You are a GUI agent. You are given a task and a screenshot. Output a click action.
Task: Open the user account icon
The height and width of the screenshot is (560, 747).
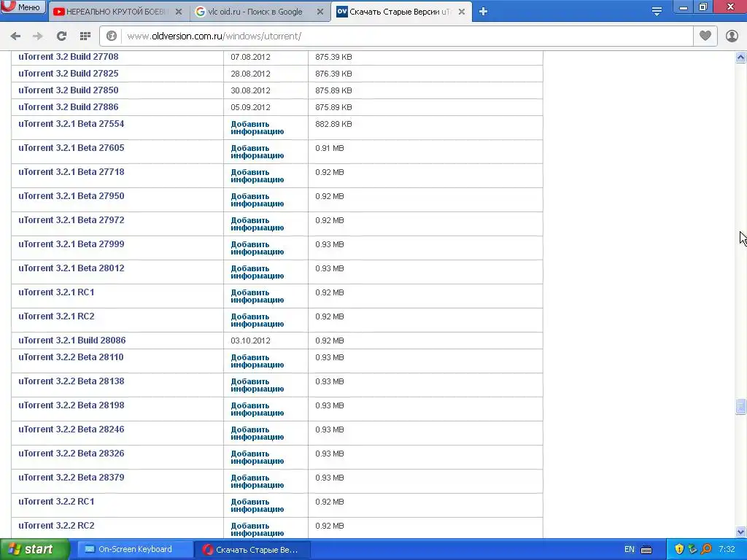732,36
